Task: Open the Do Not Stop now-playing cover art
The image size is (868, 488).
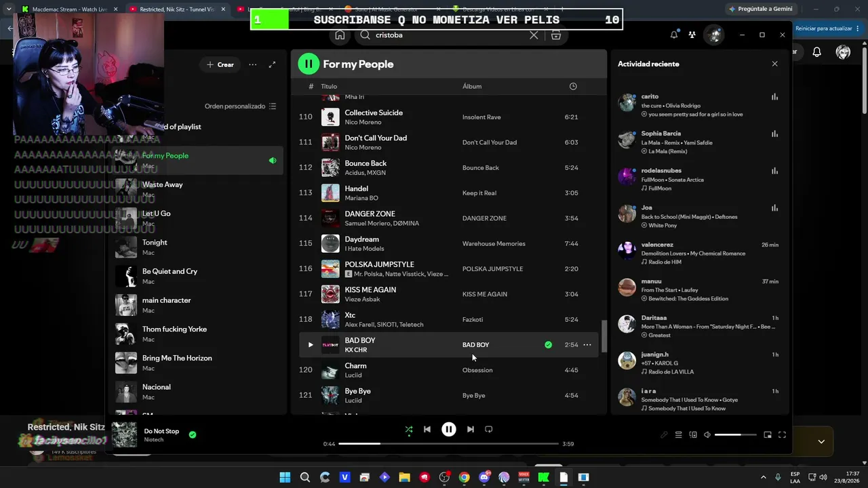Action: pos(124,435)
